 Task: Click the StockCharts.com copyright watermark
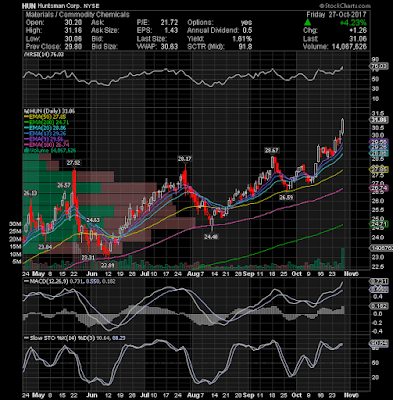point(345,6)
